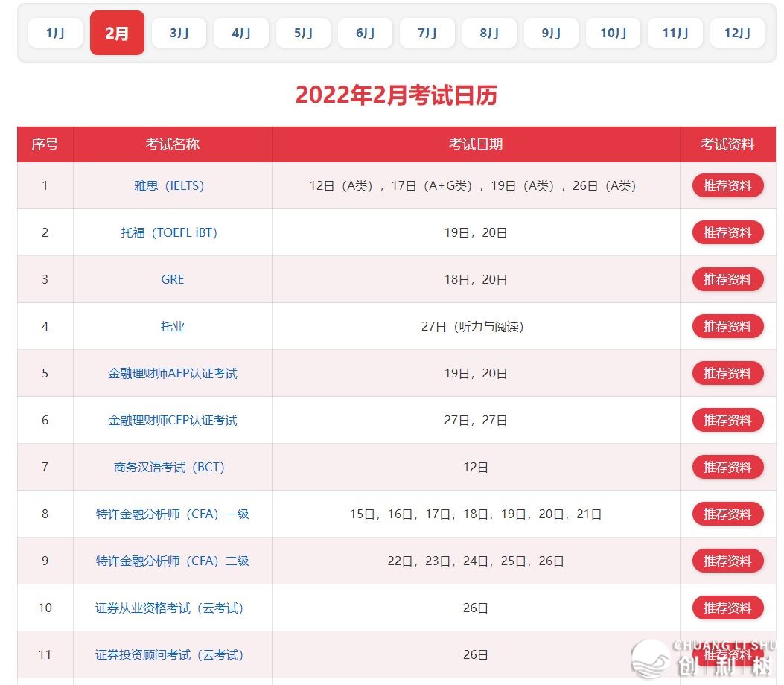The image size is (784, 685).
Task: Click the 18日，20日 GRE date cell
Action: [x=476, y=279]
